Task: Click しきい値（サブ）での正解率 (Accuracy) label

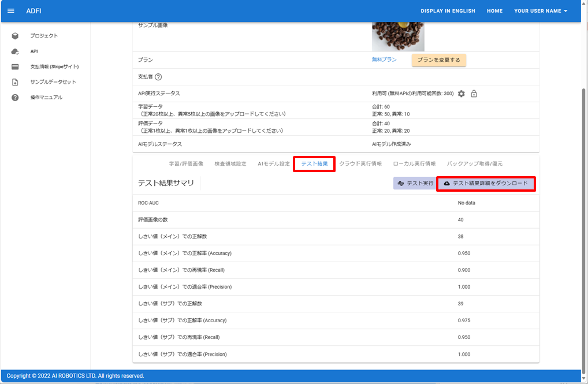Action: (183, 320)
